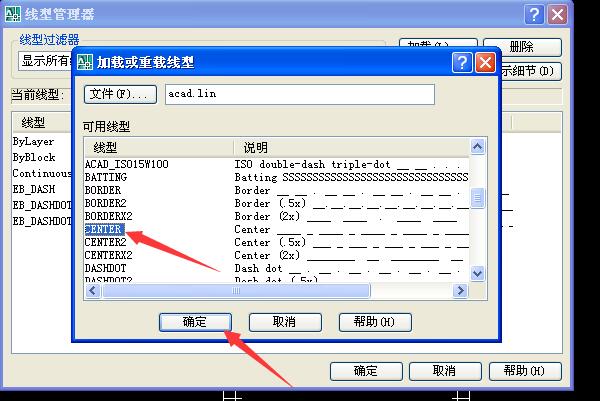Sort list by 说明 column header
This screenshot has width=600, height=401.
tap(351, 147)
